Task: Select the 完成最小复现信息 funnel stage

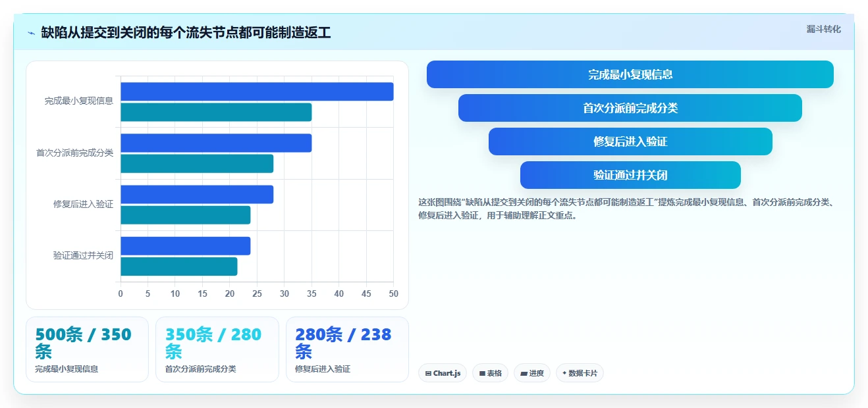Action: tap(630, 74)
